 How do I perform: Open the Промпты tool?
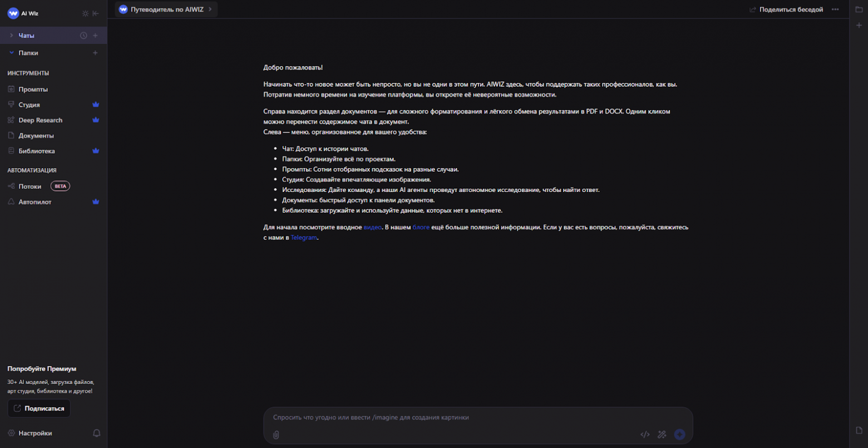point(33,89)
